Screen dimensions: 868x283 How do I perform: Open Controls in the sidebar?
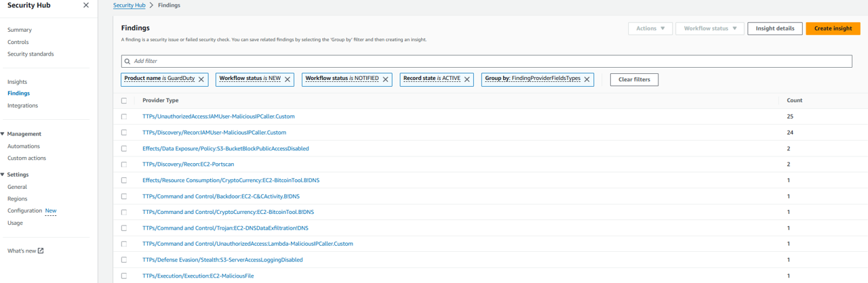point(18,42)
